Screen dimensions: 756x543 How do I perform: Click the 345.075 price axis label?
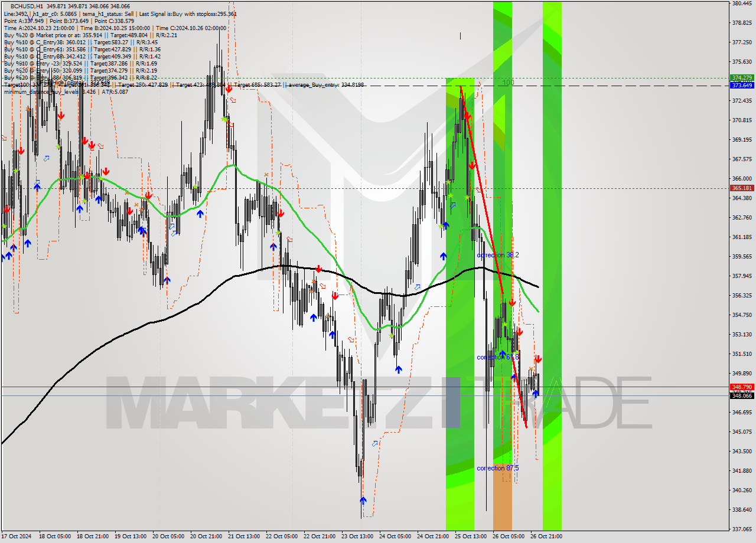742,432
